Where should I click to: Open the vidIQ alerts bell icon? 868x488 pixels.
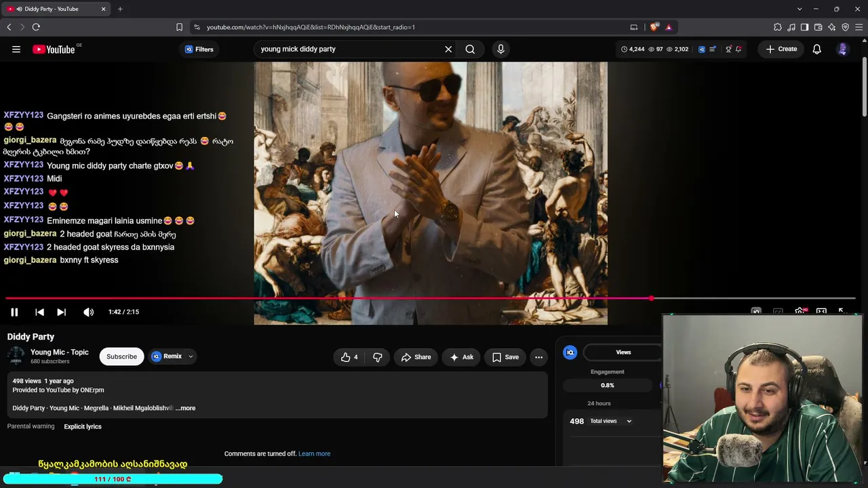pos(738,49)
